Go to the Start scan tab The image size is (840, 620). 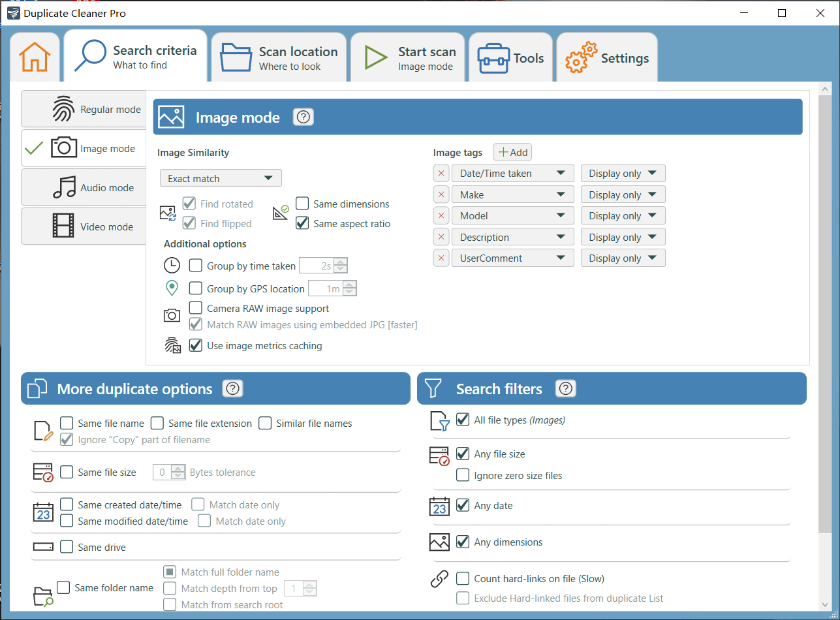410,57
